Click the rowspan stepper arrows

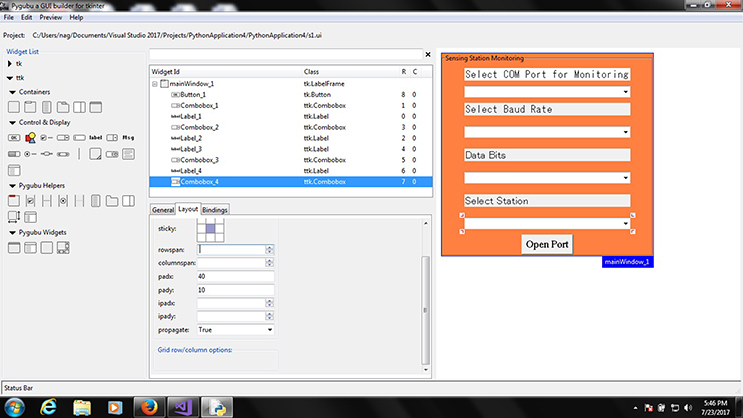(269, 249)
